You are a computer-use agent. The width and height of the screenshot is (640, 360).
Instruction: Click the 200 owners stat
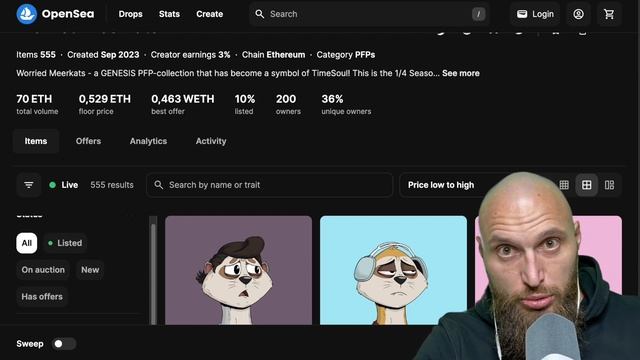pyautogui.click(x=288, y=104)
